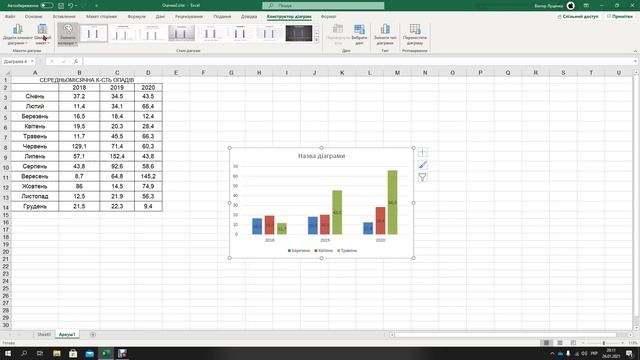
Task: Click the Аркуш1 sheet tab
Action: (67, 334)
